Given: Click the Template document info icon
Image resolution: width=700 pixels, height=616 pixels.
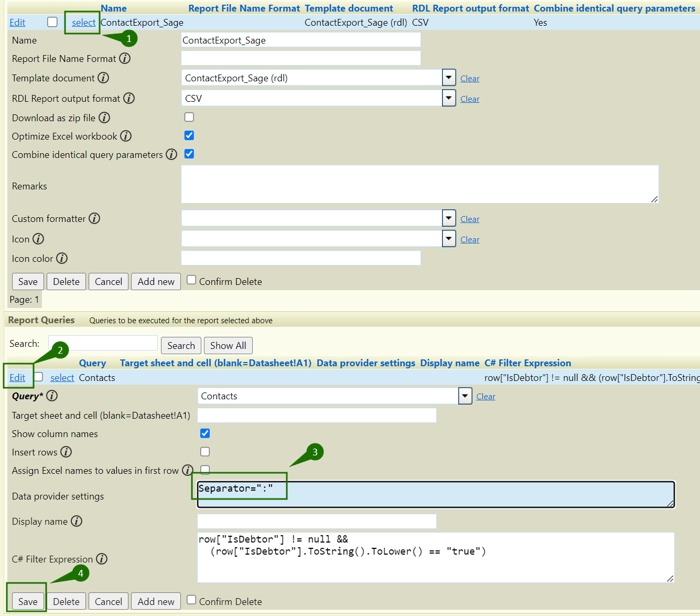Looking at the screenshot, I should [104, 78].
